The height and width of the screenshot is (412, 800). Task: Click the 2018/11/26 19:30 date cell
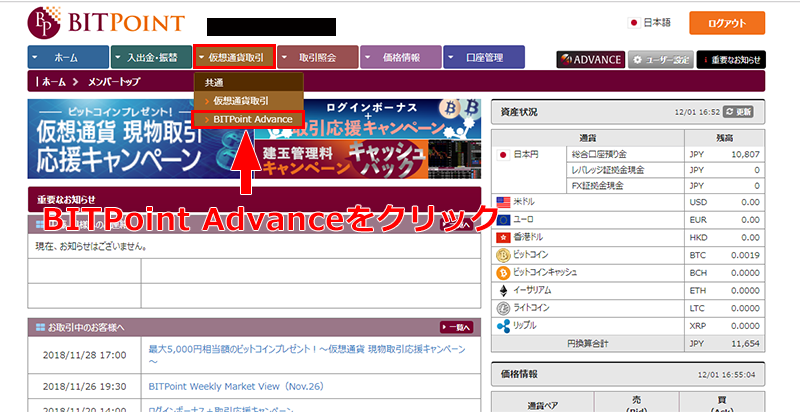84,387
